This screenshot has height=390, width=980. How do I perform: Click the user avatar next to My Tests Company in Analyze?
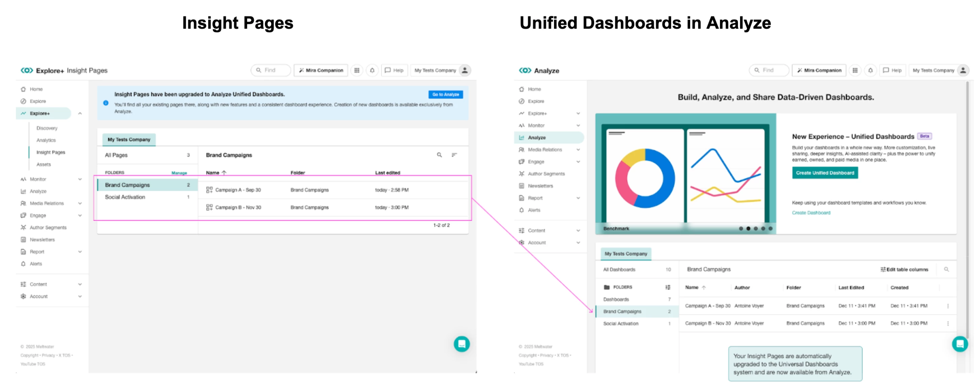pyautogui.click(x=963, y=70)
